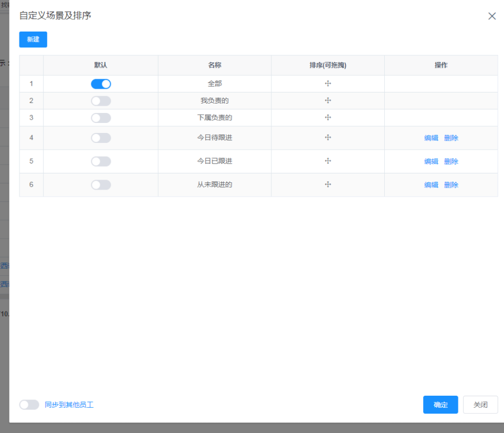Click the drag handle icon for 今日待跟进
504x433 pixels.
pos(328,137)
